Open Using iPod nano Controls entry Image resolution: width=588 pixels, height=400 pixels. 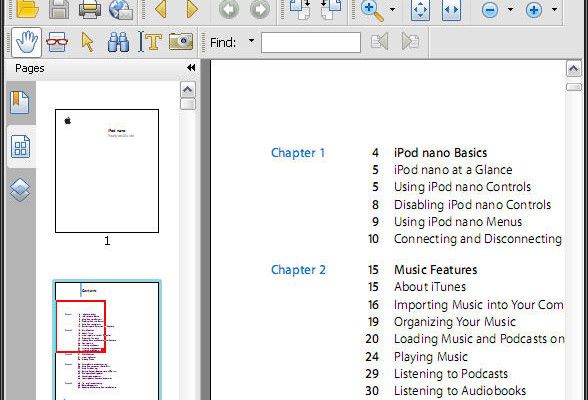coord(462,187)
